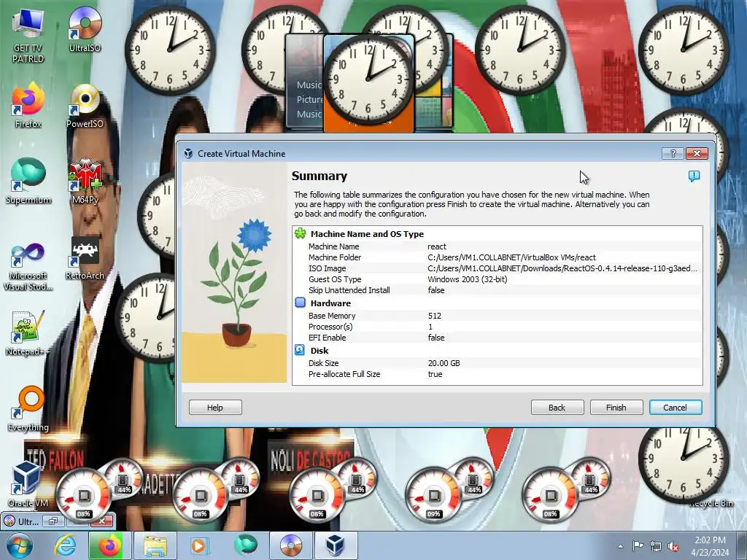Viewport: 747px width, 560px height.
Task: Open the UltraISO desktop shortcut
Action: tap(85, 29)
